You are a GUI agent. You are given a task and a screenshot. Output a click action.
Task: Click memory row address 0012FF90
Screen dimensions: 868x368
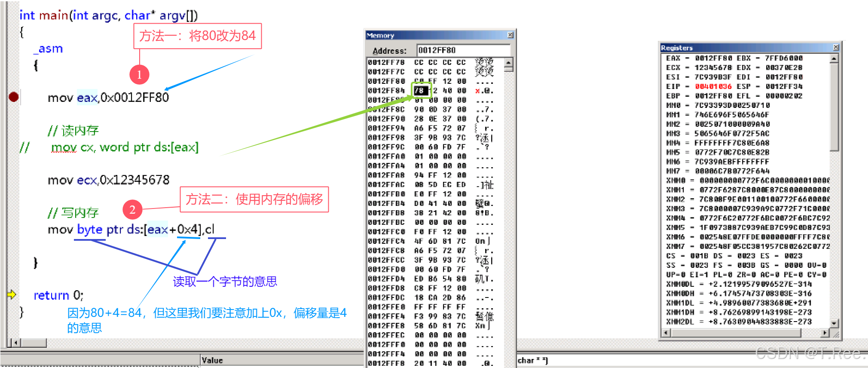pos(386,119)
